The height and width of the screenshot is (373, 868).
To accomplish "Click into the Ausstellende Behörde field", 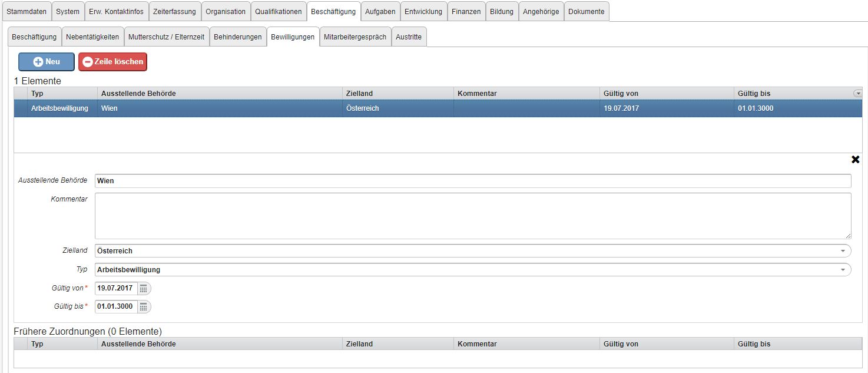I will pyautogui.click(x=472, y=181).
